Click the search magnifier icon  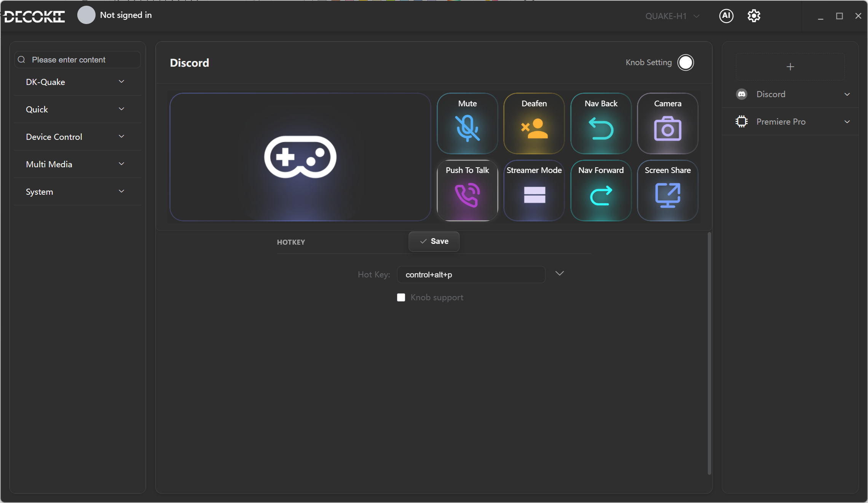pos(22,60)
